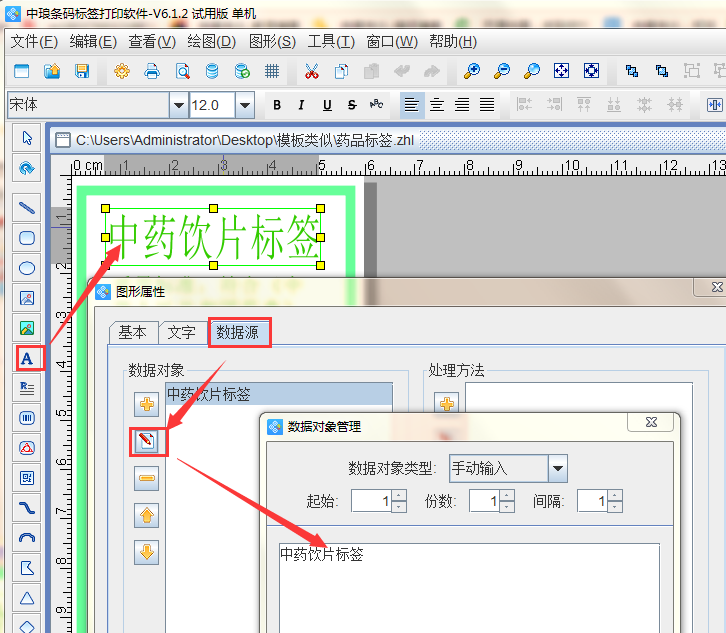Switch to the 文字 tab
726x633 pixels.
pos(181,332)
